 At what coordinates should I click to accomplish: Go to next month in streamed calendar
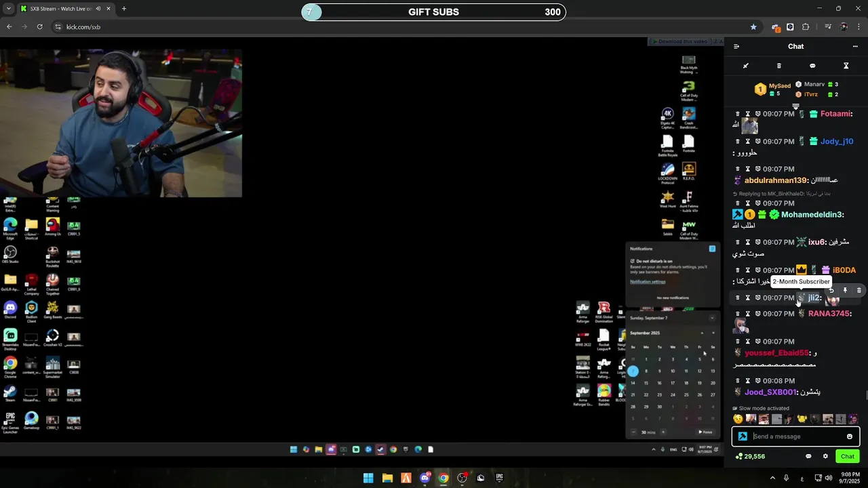[713, 333]
